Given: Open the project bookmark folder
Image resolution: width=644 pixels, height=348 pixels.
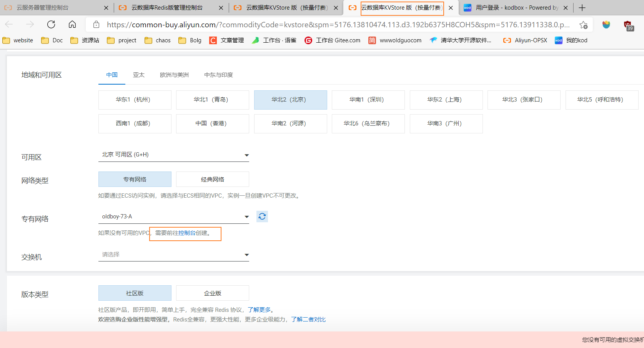Looking at the screenshot, I should 121,40.
